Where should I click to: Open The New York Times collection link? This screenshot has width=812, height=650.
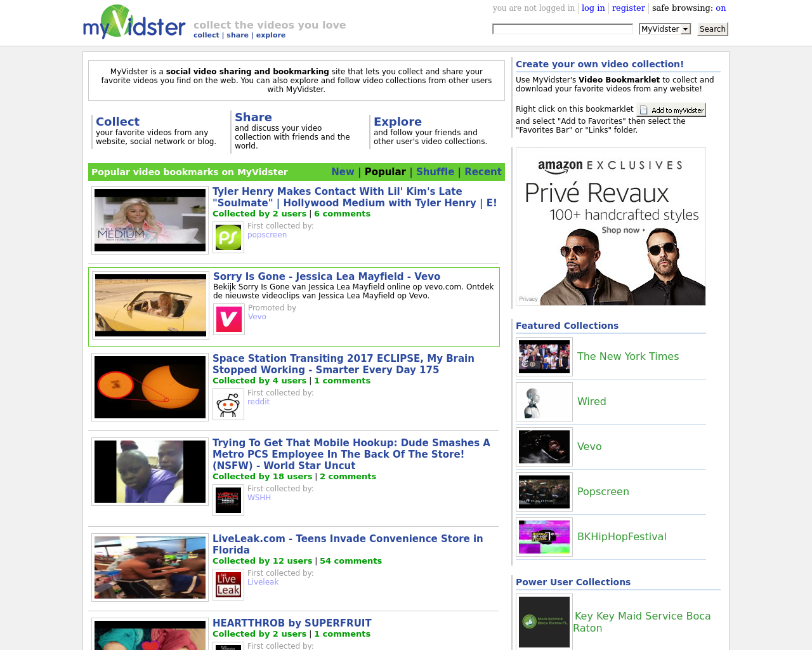(628, 357)
